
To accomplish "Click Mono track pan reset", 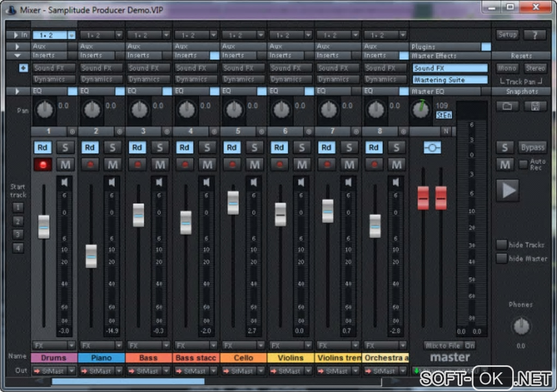I will click(x=507, y=68).
